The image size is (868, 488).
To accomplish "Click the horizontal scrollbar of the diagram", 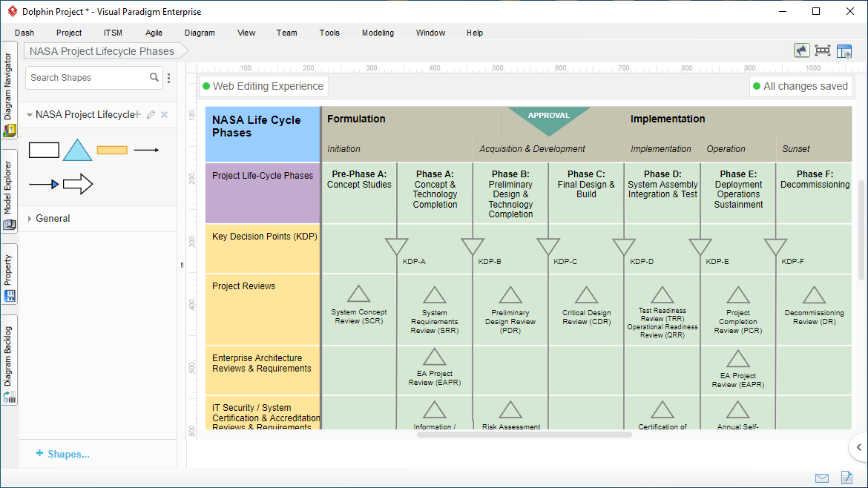I will (525, 435).
